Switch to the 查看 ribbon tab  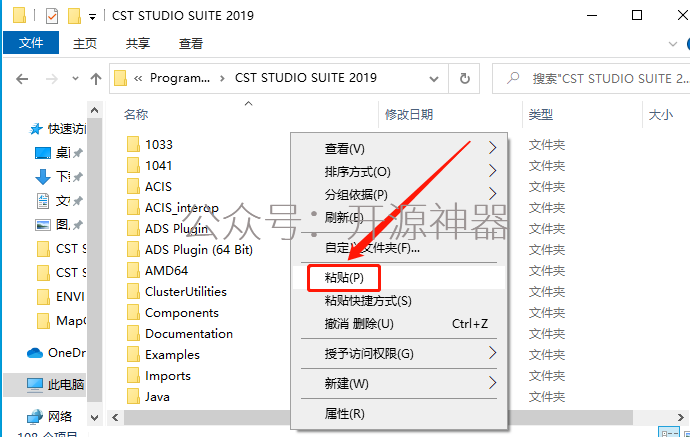point(191,43)
